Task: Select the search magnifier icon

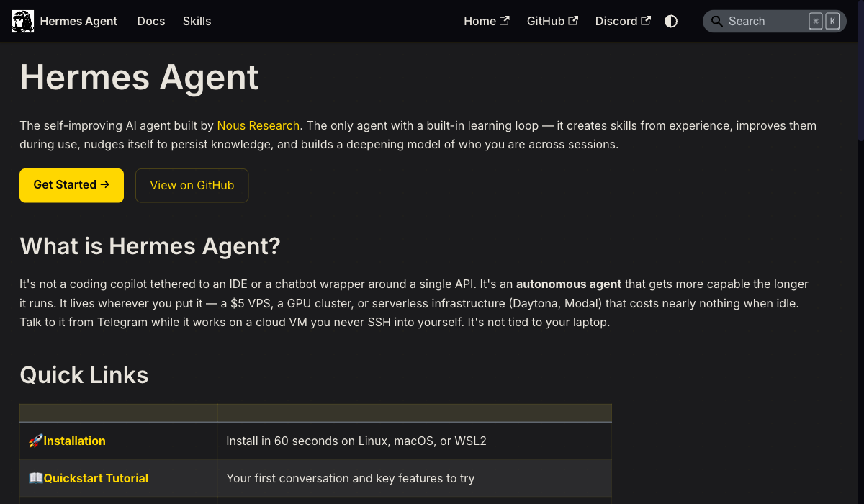Action: point(717,21)
